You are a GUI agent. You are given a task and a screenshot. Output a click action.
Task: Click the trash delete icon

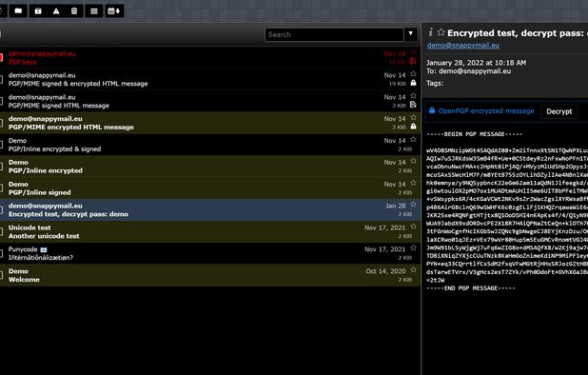74,10
